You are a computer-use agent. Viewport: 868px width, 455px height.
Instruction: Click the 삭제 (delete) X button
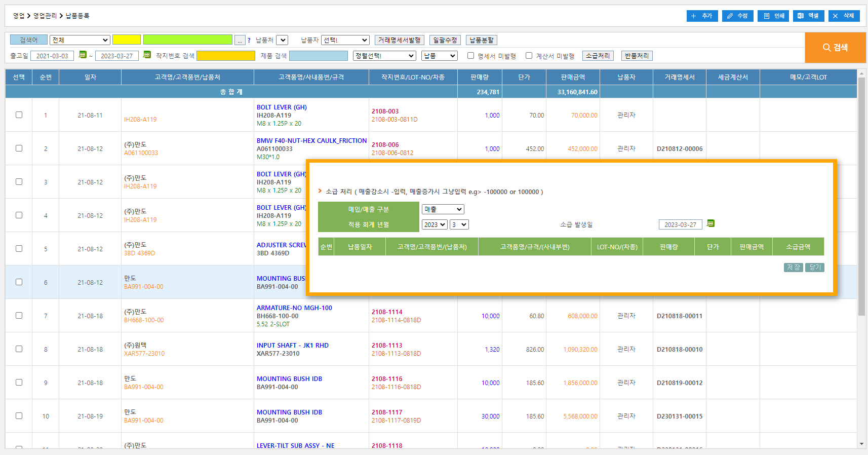844,16
